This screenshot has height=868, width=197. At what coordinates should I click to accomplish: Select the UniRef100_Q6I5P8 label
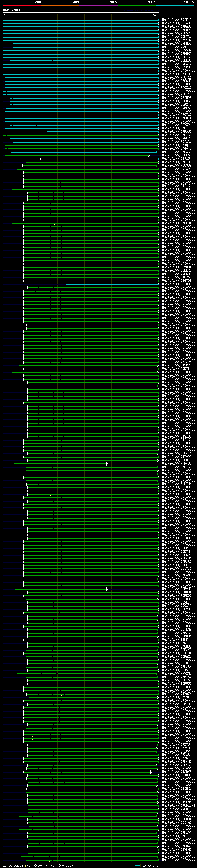coord(177,98)
